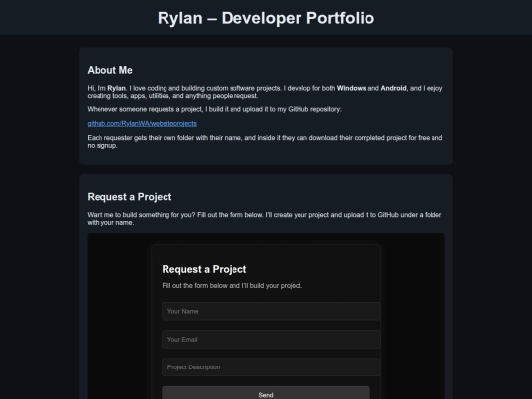Screen dimensions: 532x399
Task: Click the bold word 'Android' in the intro
Action: click(x=393, y=88)
